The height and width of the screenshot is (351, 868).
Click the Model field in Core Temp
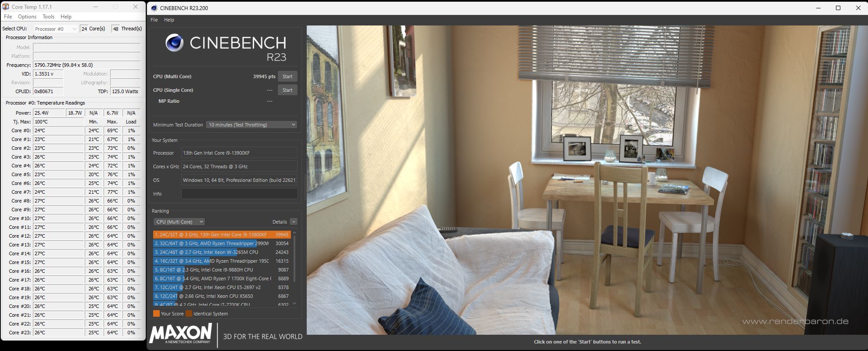coord(87,47)
